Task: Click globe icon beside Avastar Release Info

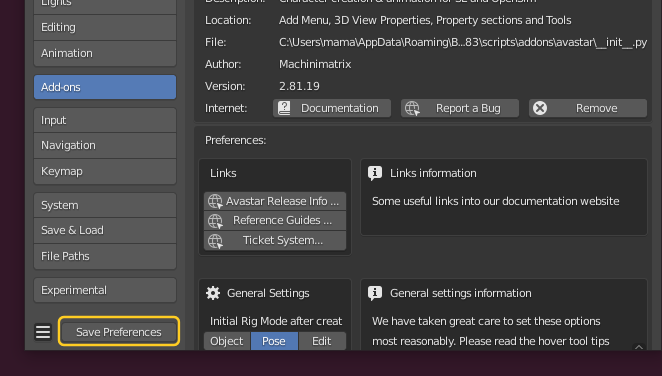Action: 215,201
